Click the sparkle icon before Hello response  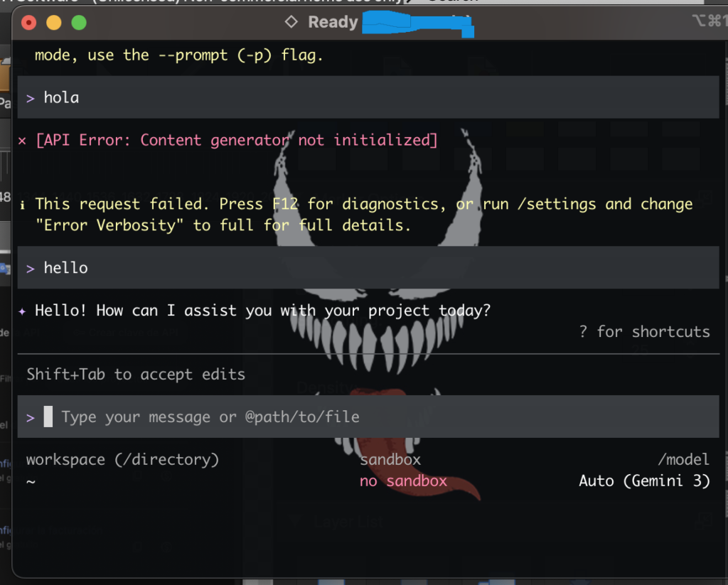coord(22,311)
